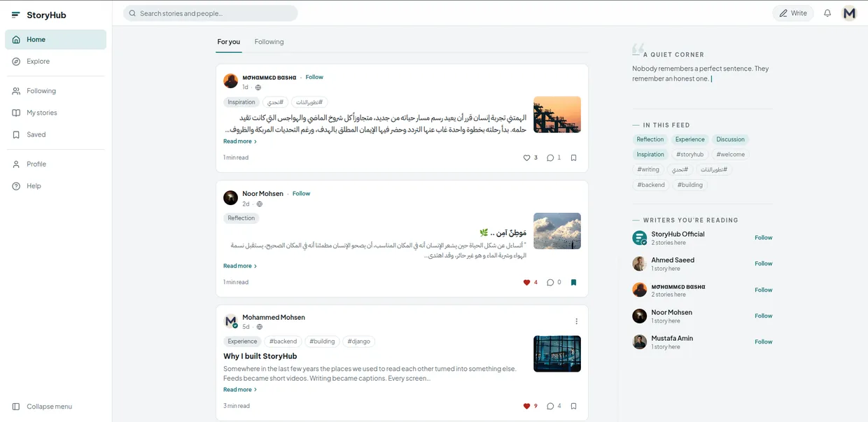Open comments on Why I built StoryHub
This screenshot has width=868, height=422.
point(550,406)
